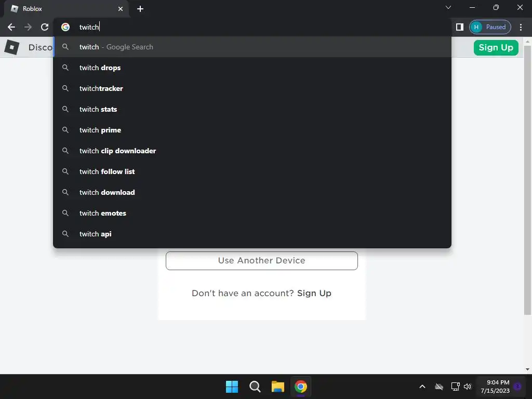Open the Windows Start menu

[x=232, y=387]
